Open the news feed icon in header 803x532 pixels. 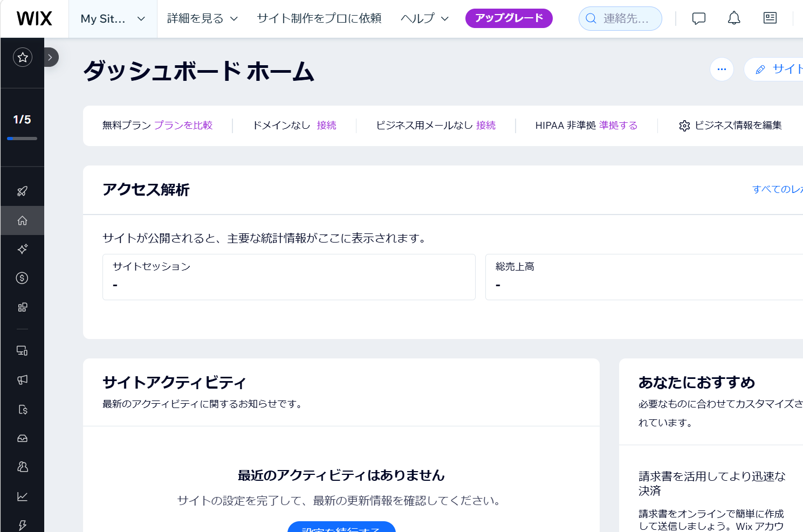pos(770,18)
